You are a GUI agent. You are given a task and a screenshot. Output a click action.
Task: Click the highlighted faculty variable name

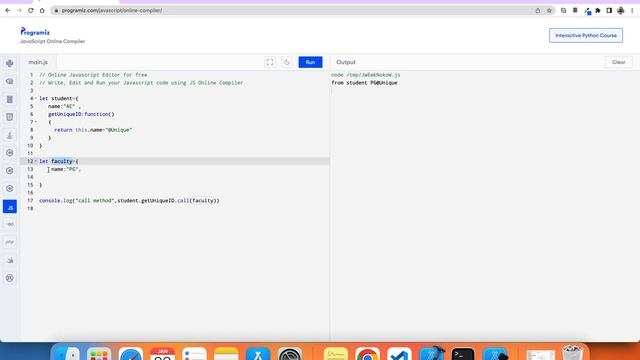click(x=62, y=161)
